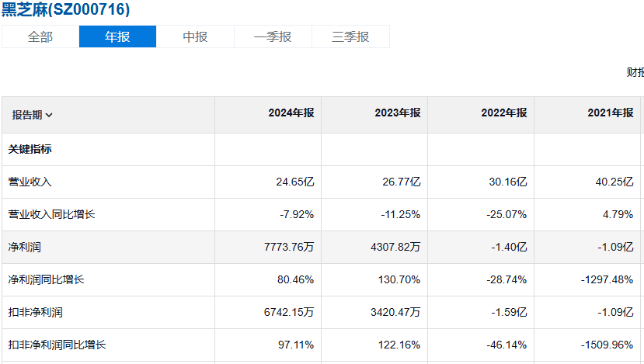Click the 26.77亿 revenue value
Viewport: 644px width, 364px height.
click(402, 182)
